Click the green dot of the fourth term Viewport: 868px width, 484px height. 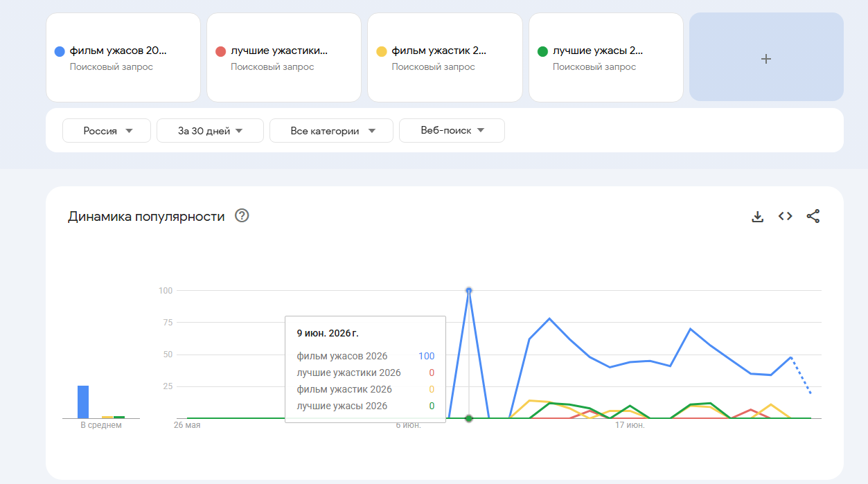tap(543, 51)
